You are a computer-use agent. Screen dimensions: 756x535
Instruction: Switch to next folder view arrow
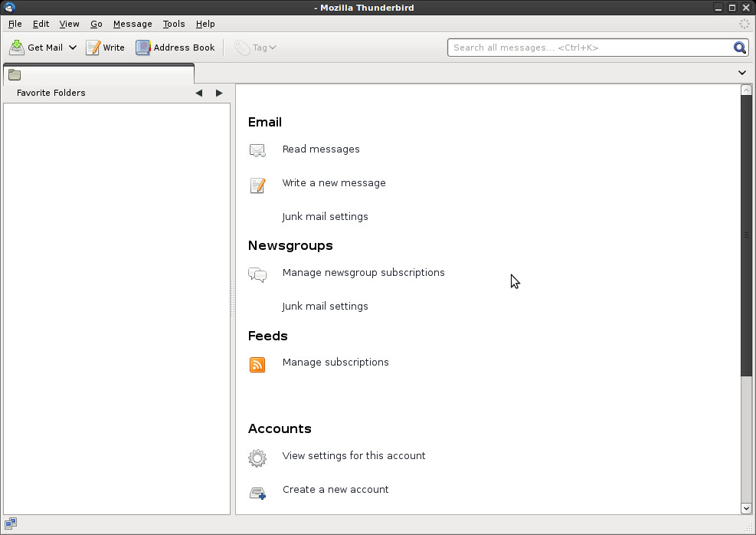[x=219, y=93]
